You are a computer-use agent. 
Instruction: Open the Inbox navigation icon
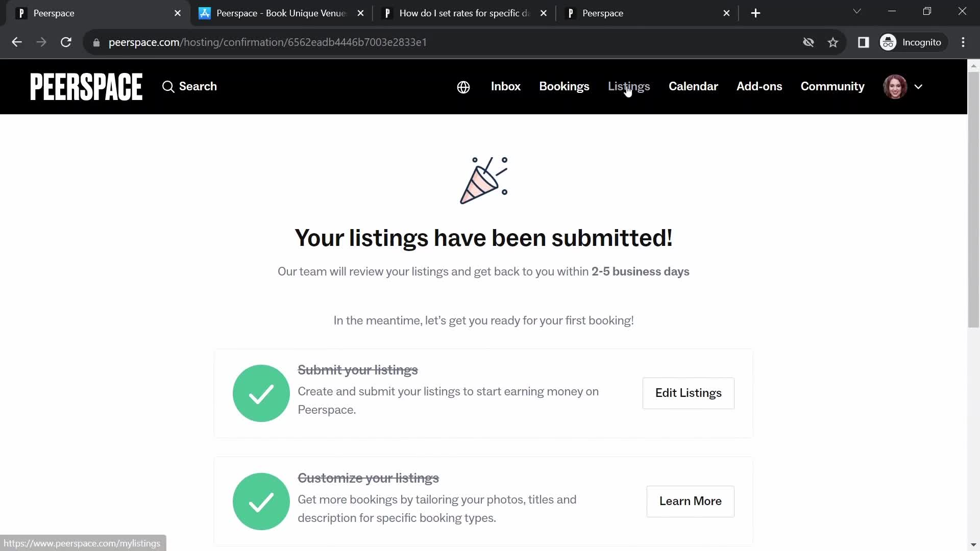click(505, 86)
